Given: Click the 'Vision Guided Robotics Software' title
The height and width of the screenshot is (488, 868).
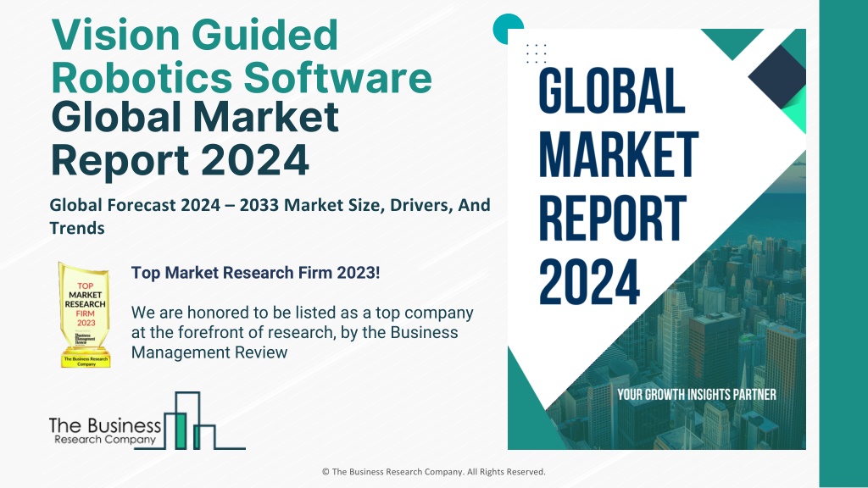Looking at the screenshot, I should click(242, 56).
